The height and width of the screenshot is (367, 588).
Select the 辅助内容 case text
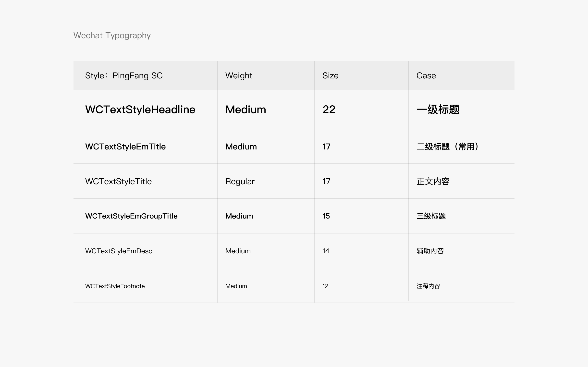point(430,251)
